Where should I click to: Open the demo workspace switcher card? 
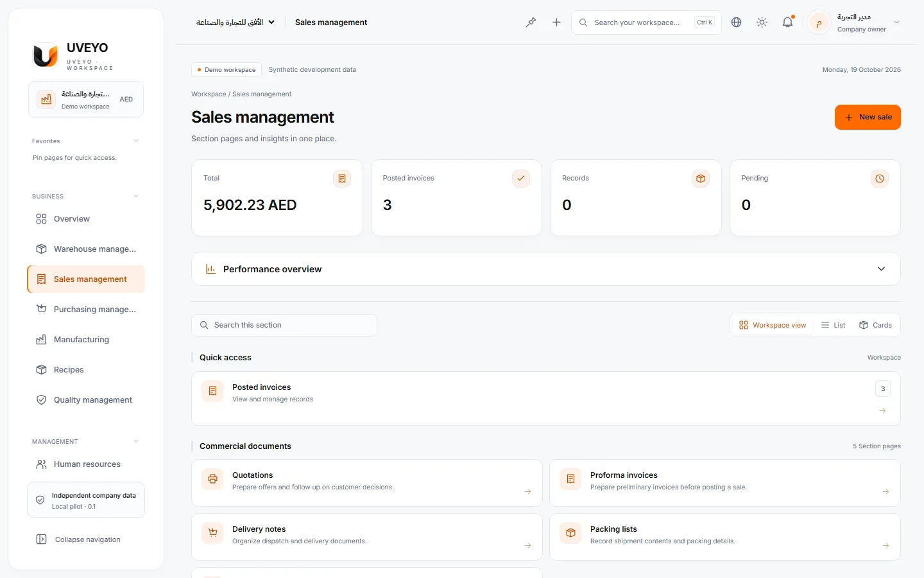[x=86, y=100]
